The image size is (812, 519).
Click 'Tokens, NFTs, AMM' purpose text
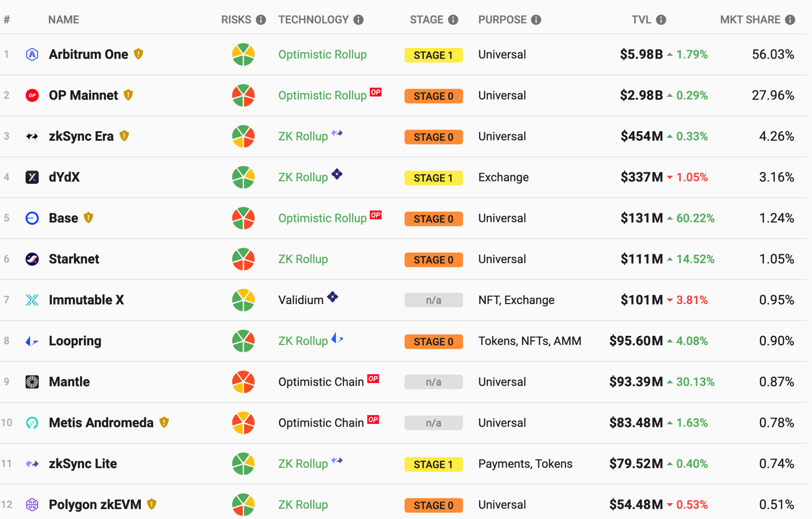530,341
